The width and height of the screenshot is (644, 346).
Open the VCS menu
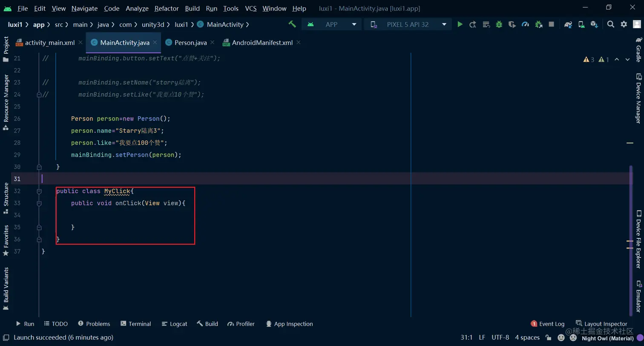coord(251,8)
